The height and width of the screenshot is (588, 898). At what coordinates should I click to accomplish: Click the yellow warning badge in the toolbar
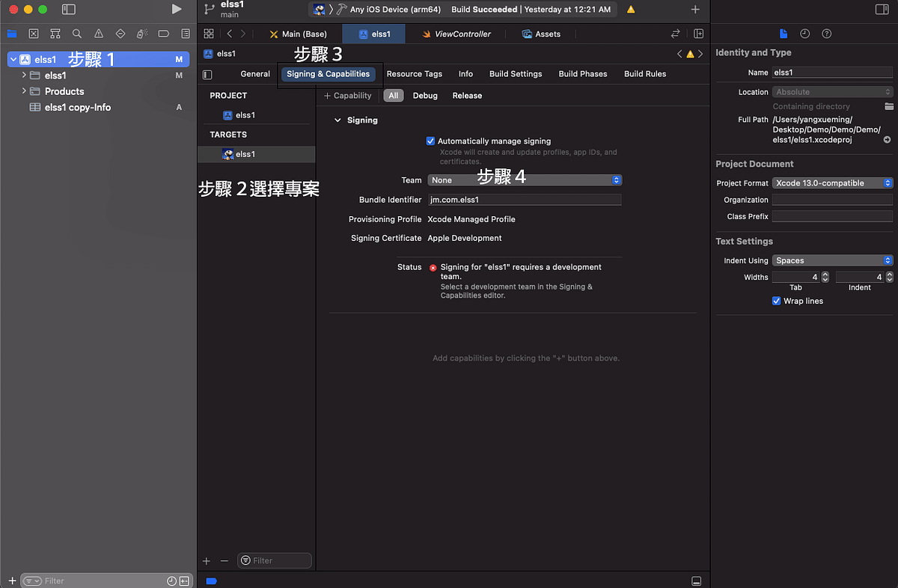tap(629, 10)
